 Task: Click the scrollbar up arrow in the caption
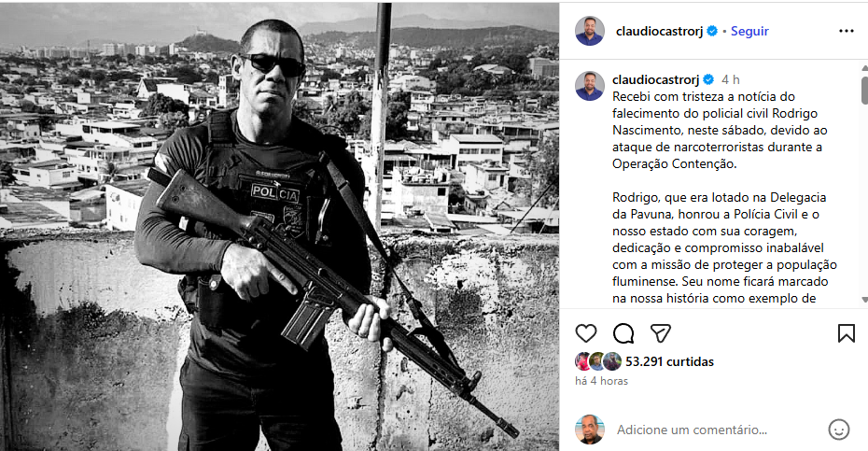pos(863,67)
